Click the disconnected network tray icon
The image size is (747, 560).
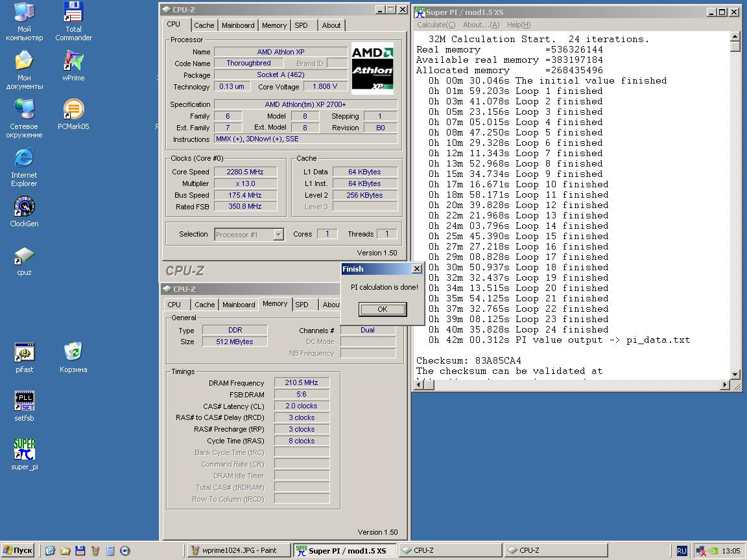700,551
